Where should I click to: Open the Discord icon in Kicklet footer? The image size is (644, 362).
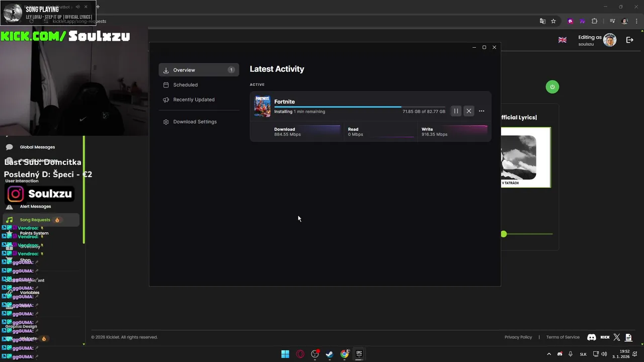point(592,337)
